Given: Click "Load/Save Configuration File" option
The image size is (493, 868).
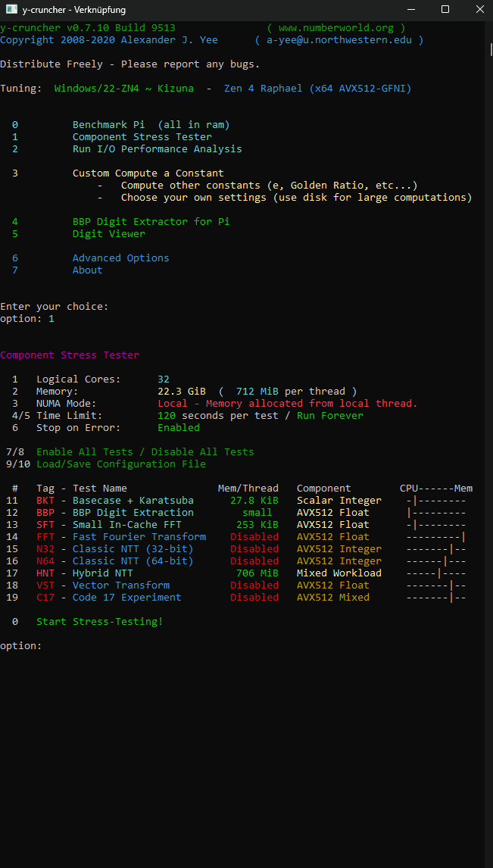Looking at the screenshot, I should pos(120,464).
